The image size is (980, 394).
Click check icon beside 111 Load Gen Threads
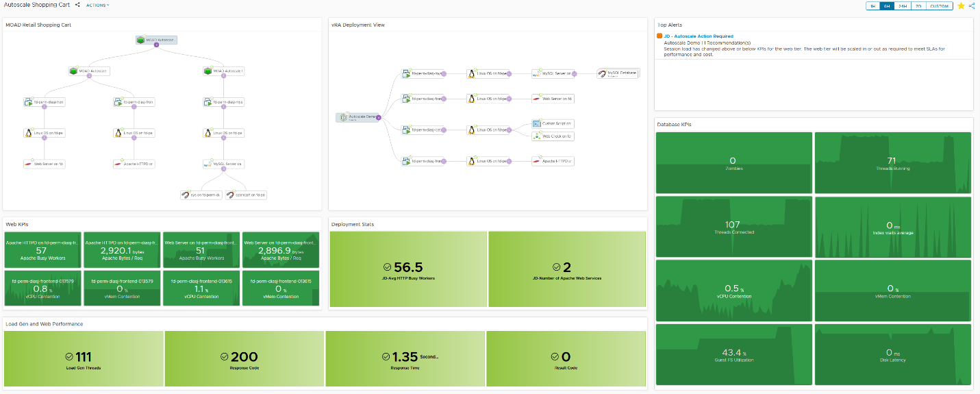68,356
